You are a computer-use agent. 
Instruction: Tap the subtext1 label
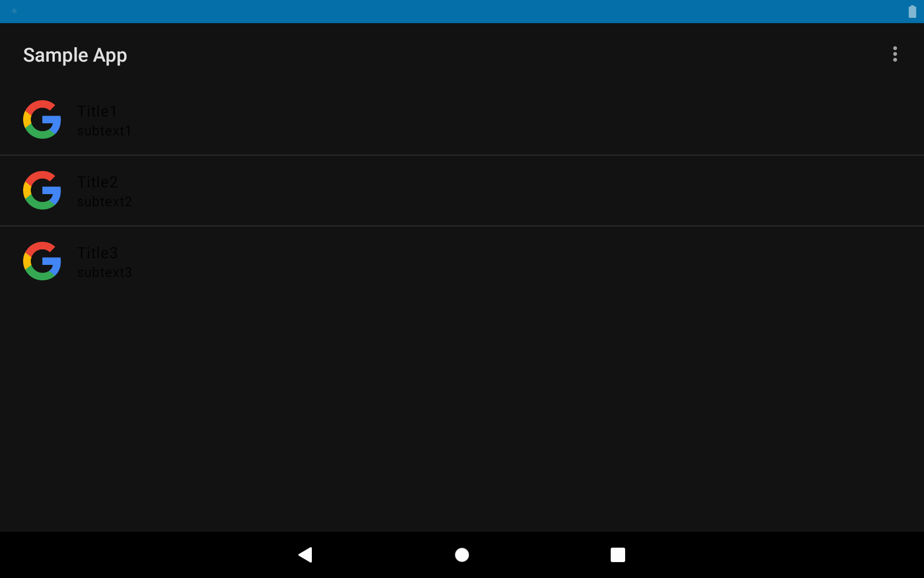(x=104, y=131)
